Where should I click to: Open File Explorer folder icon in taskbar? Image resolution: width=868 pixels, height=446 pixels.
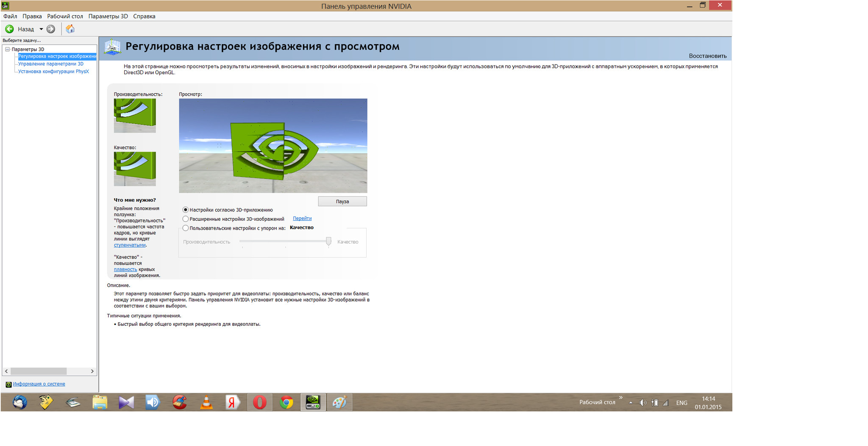tap(100, 402)
